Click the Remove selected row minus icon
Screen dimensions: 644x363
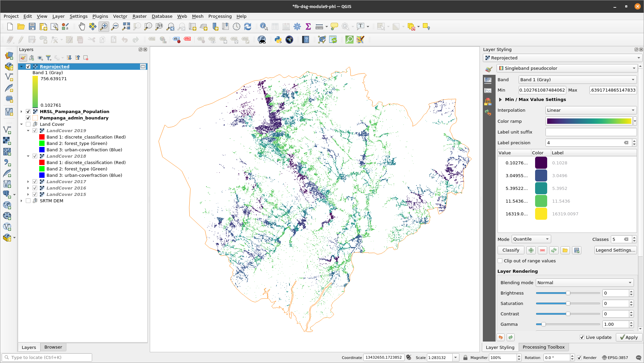(x=542, y=250)
